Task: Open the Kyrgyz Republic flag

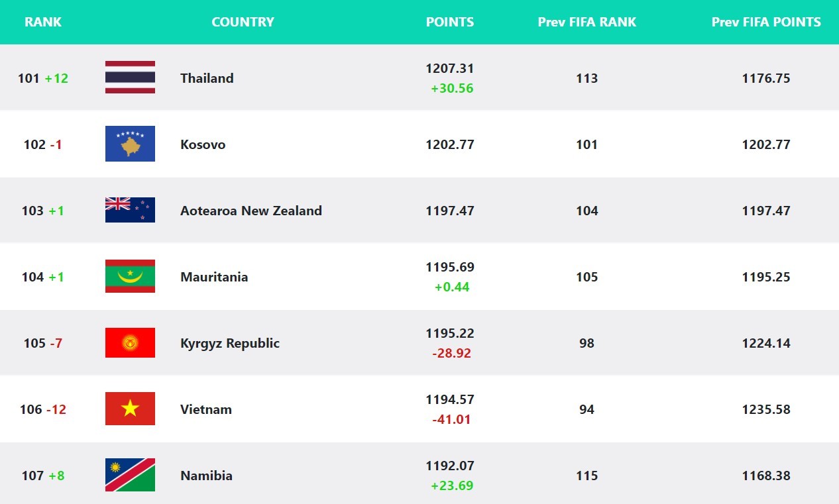Action: coord(130,342)
